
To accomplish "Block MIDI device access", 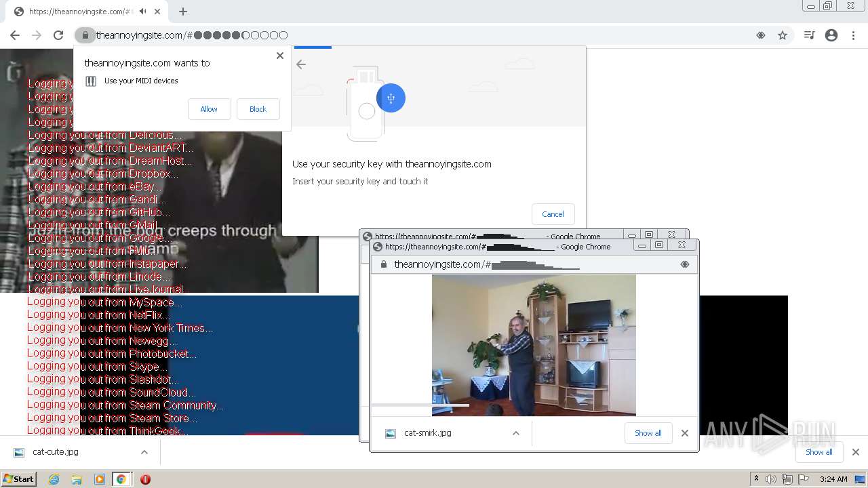I will coord(258,109).
